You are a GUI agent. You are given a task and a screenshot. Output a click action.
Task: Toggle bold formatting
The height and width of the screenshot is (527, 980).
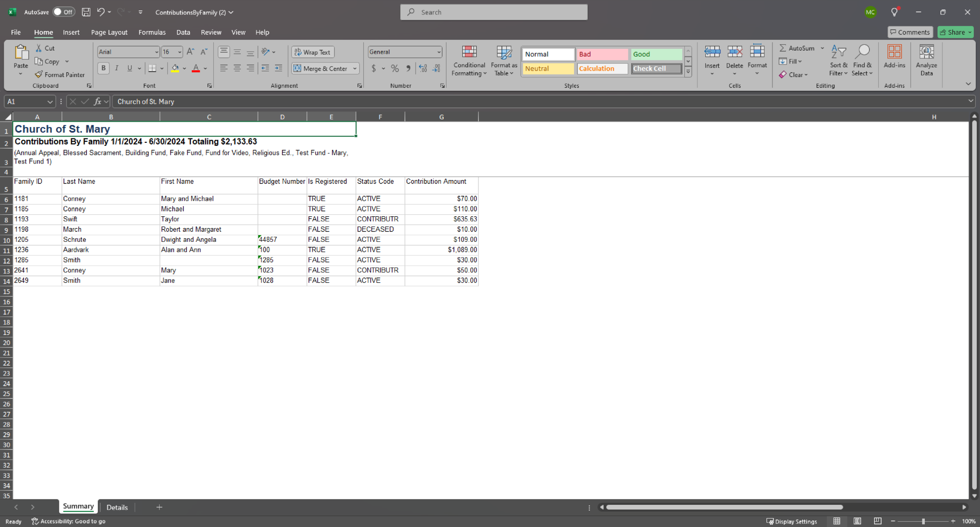103,69
